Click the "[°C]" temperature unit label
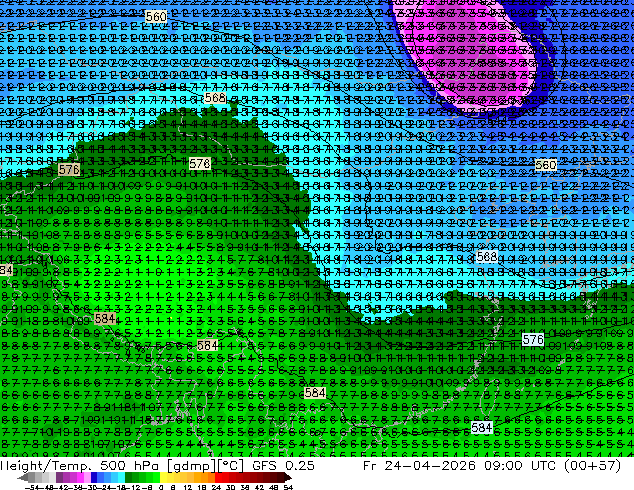 [x=230, y=466]
